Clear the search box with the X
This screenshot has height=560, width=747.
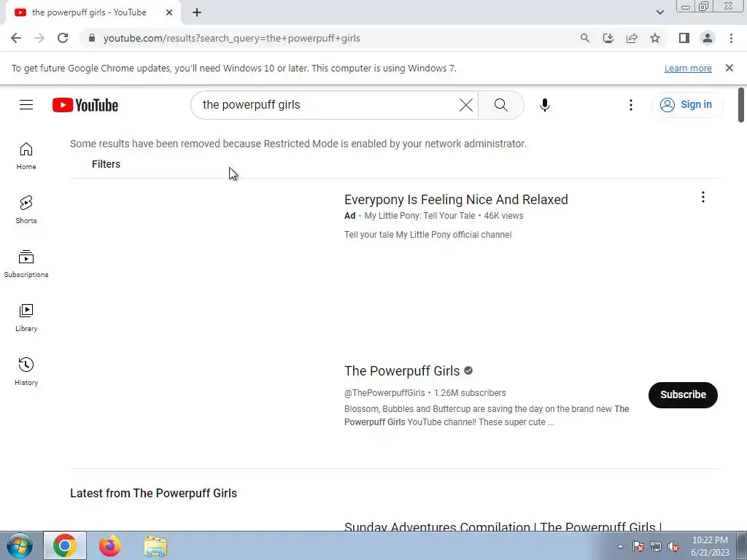click(466, 105)
